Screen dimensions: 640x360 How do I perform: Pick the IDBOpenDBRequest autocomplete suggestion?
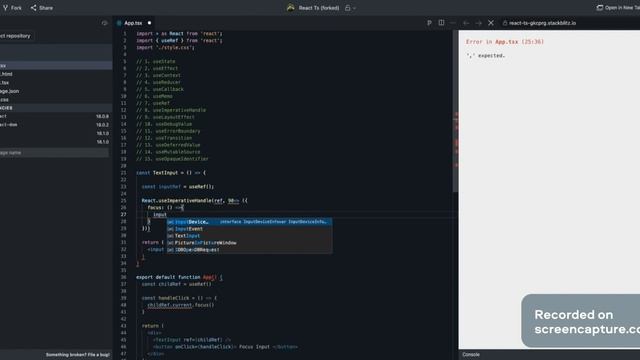pyautogui.click(x=249, y=249)
